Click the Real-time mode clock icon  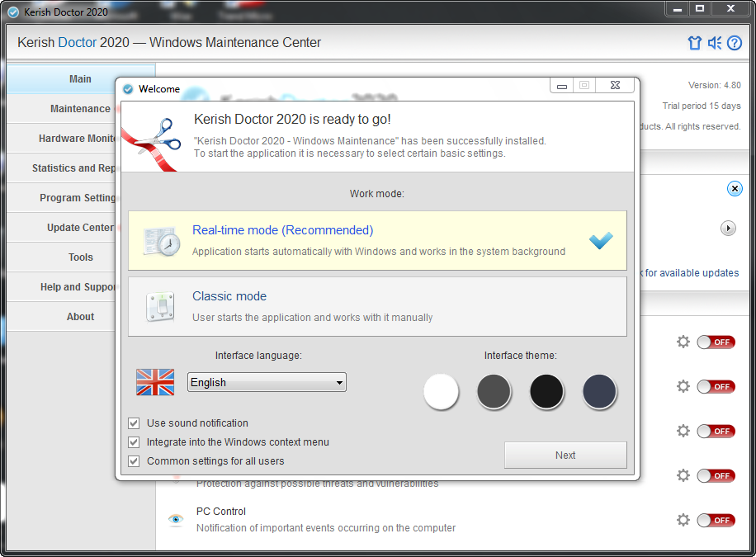[x=162, y=241]
